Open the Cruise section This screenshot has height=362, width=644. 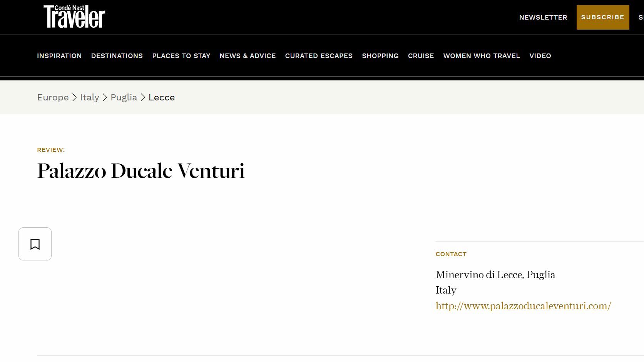(x=421, y=56)
